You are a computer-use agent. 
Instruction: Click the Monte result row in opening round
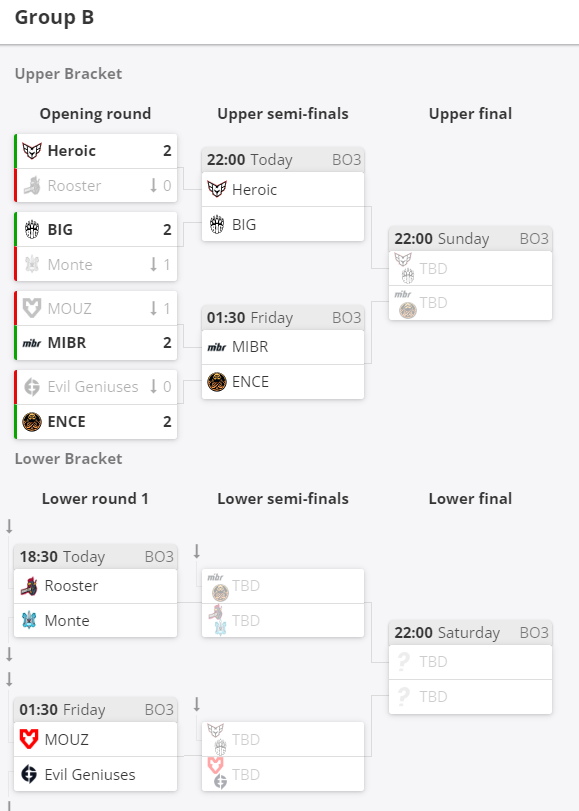click(96, 264)
